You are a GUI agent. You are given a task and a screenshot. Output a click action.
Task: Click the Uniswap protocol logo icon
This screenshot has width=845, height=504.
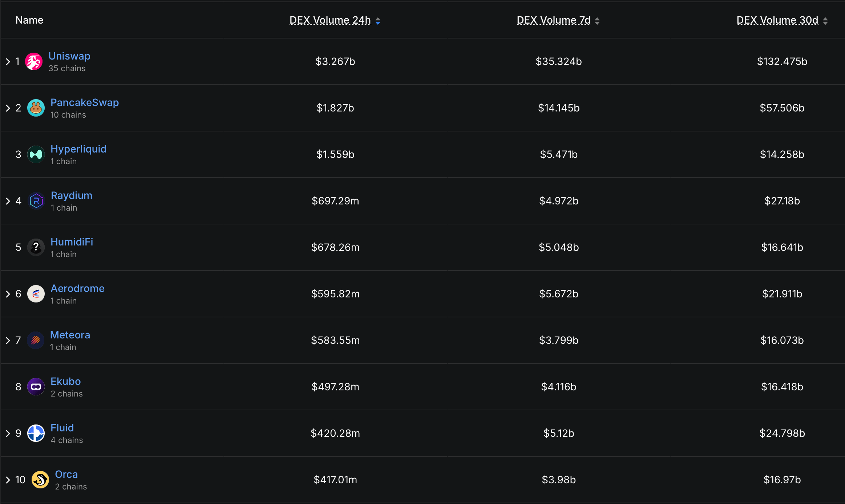tap(34, 61)
